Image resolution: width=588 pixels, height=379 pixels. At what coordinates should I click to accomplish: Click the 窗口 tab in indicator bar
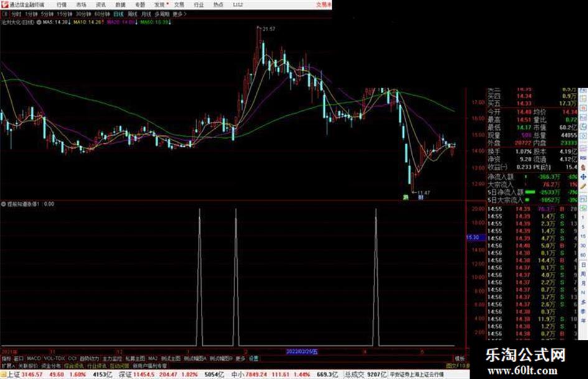pyautogui.click(x=19, y=358)
